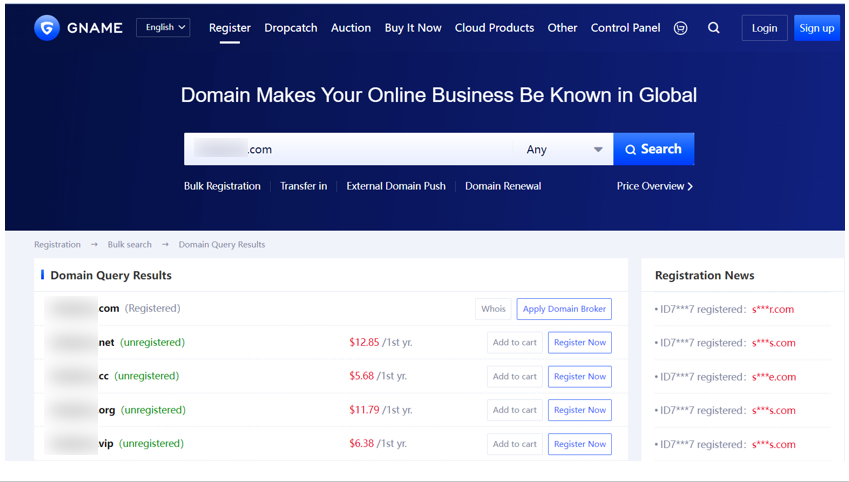Go to Registration breadcrumb
Image resolution: width=849 pixels, height=482 pixels.
tap(57, 245)
